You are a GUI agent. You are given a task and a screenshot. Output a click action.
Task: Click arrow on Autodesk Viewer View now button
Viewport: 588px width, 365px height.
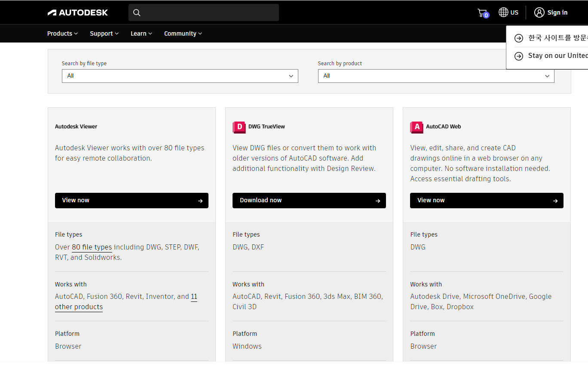click(x=200, y=201)
